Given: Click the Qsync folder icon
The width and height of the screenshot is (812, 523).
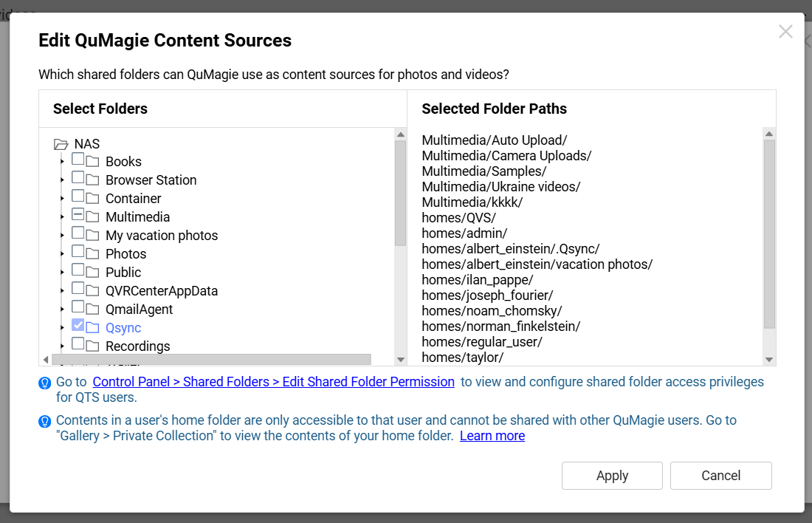Looking at the screenshot, I should 92,327.
